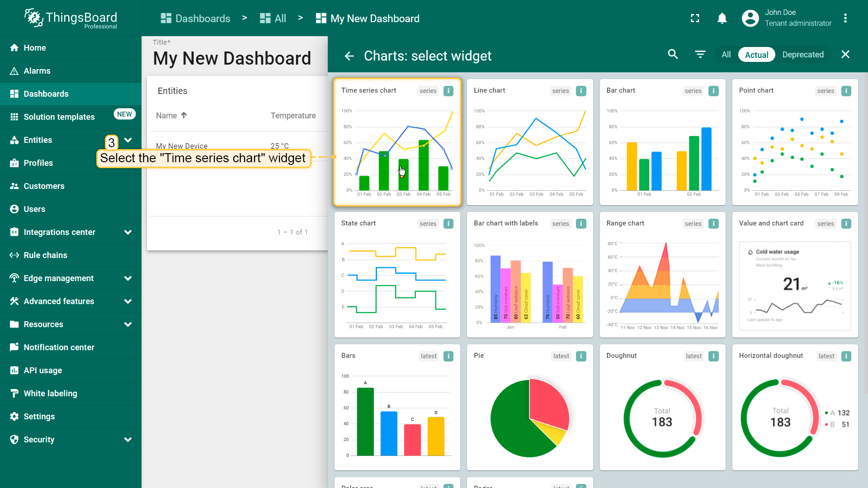Click the back arrow next to Charts title

coord(349,56)
